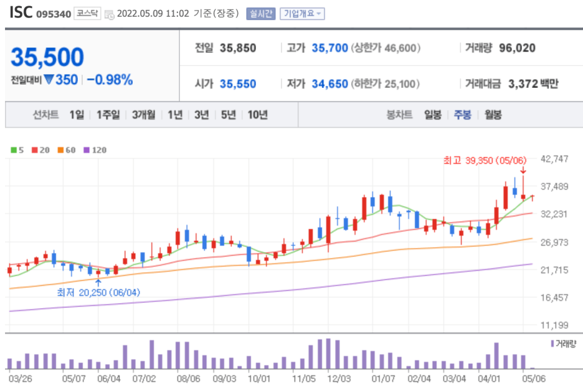Click the 하한가 25,100 text
Image resolution: width=583 pixels, height=392 pixels.
385,84
